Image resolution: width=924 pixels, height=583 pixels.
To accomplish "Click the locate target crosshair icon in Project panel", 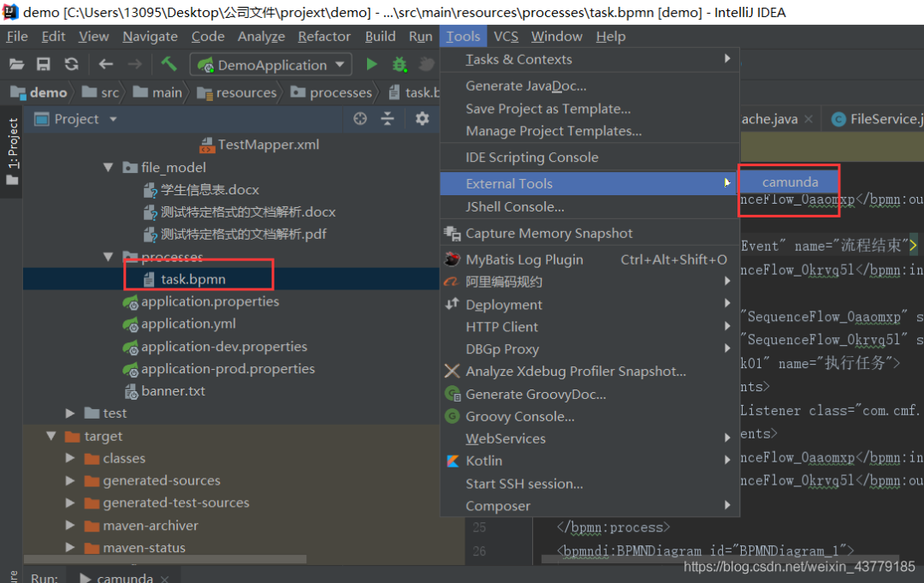I will tap(360, 119).
